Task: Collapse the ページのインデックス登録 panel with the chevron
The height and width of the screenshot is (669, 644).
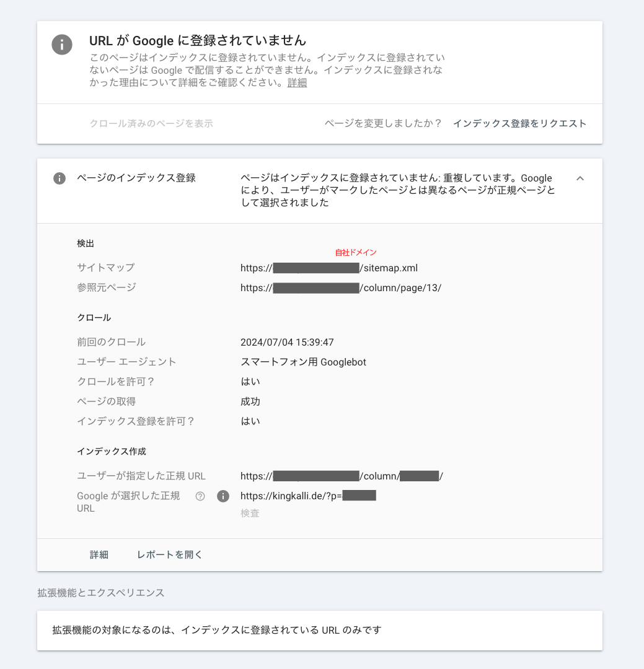Action: coord(580,178)
